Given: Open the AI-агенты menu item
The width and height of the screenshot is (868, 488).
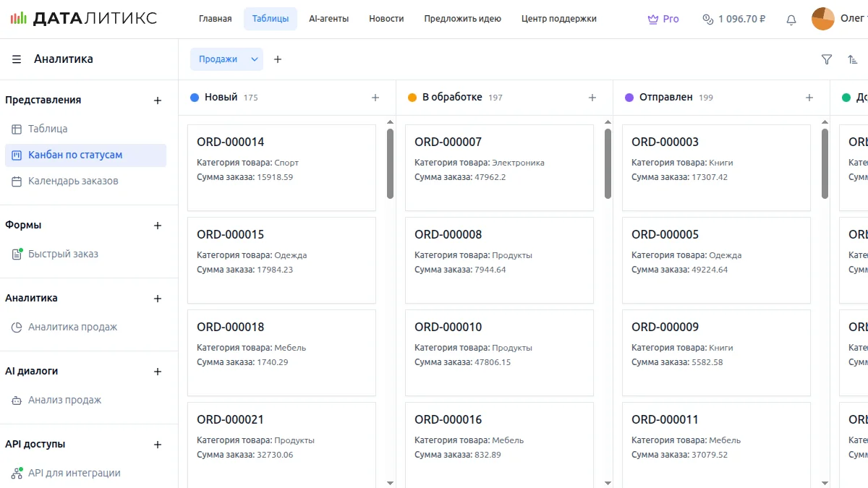Looking at the screenshot, I should (x=328, y=19).
